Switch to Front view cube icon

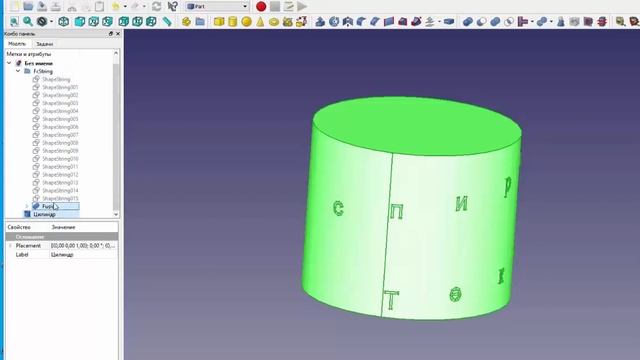coord(80,21)
